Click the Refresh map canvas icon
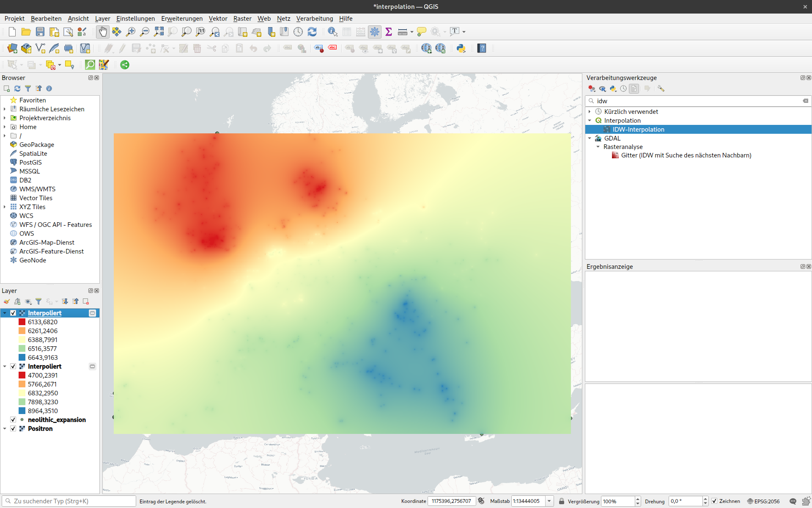This screenshot has width=812, height=508. pos(312,32)
